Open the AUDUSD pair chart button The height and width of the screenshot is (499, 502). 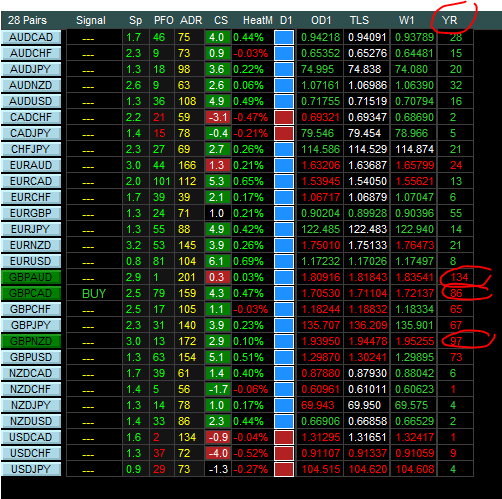(x=31, y=101)
